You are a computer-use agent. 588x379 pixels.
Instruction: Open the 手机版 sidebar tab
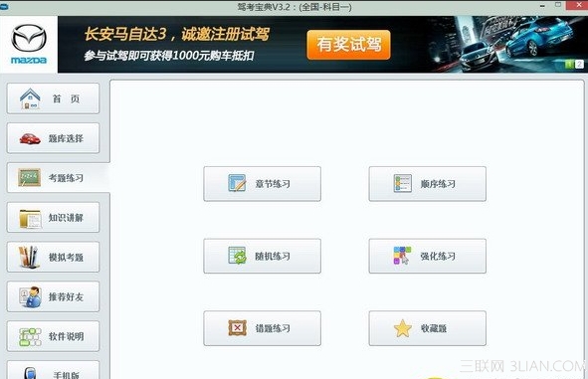53,370
